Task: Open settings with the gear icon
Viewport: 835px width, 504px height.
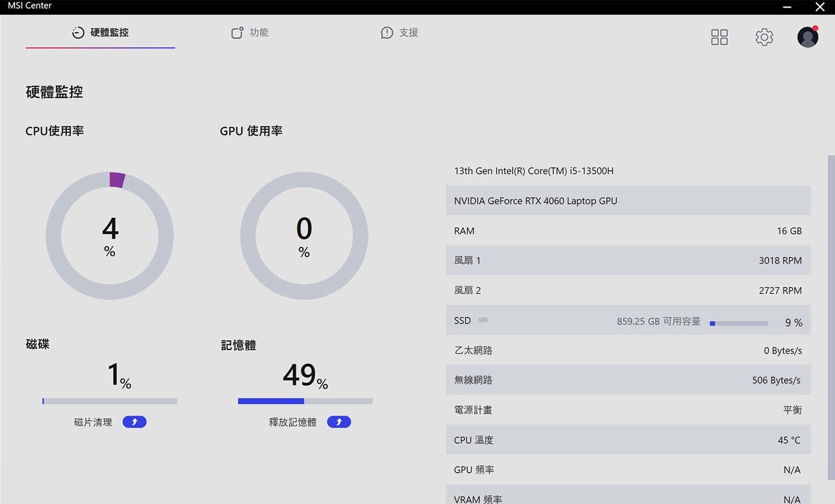Action: coord(764,37)
